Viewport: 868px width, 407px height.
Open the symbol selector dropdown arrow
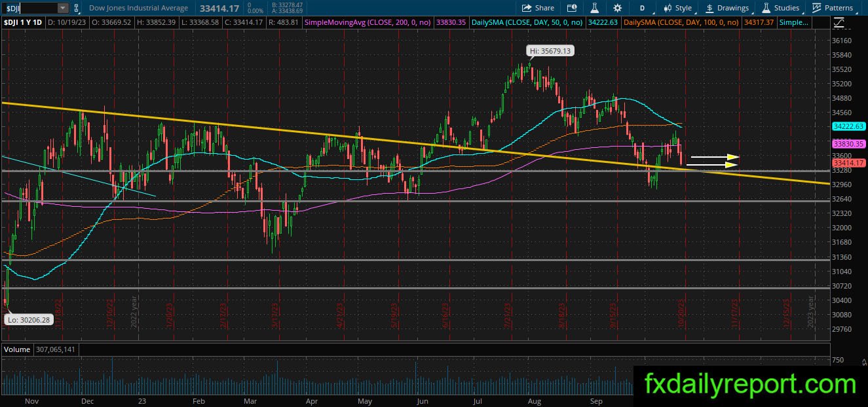pos(63,8)
